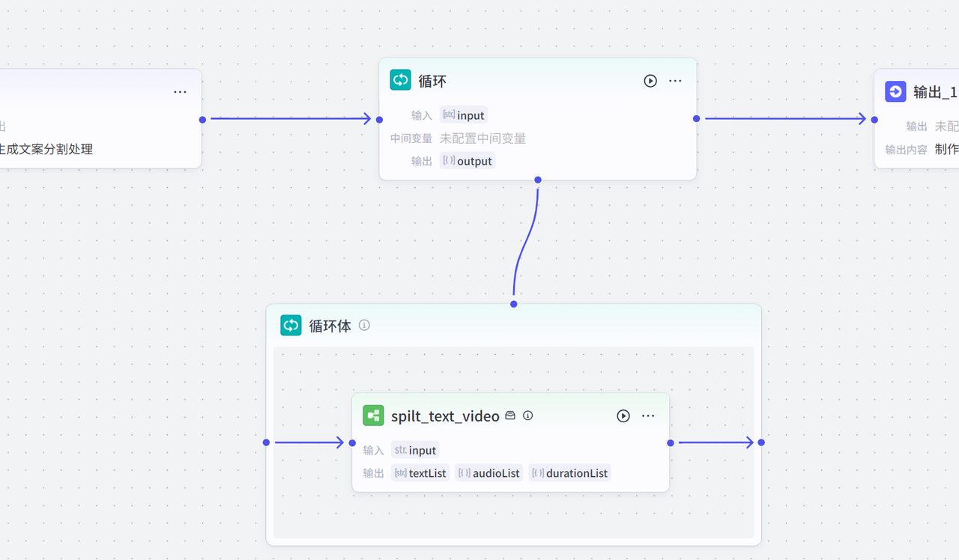Click the teal loop icon on 循环 node

coord(401,80)
